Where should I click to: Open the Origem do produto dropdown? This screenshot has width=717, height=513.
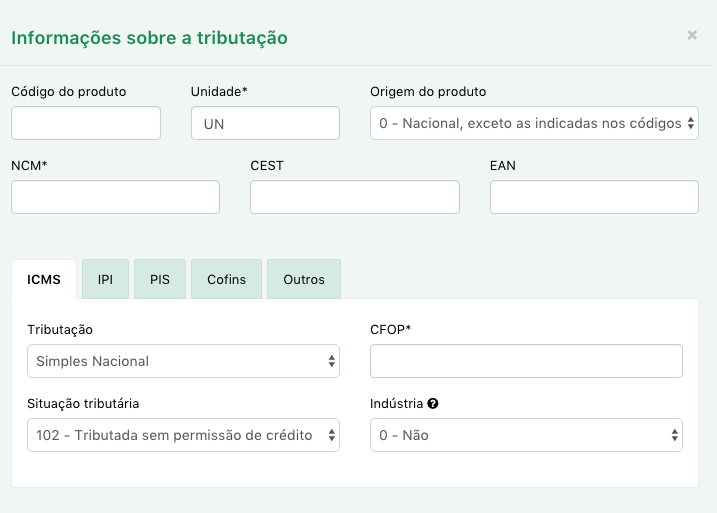coord(534,123)
